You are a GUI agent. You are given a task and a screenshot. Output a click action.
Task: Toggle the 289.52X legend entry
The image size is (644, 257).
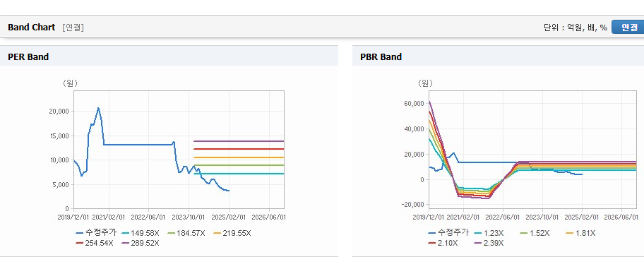point(140,243)
